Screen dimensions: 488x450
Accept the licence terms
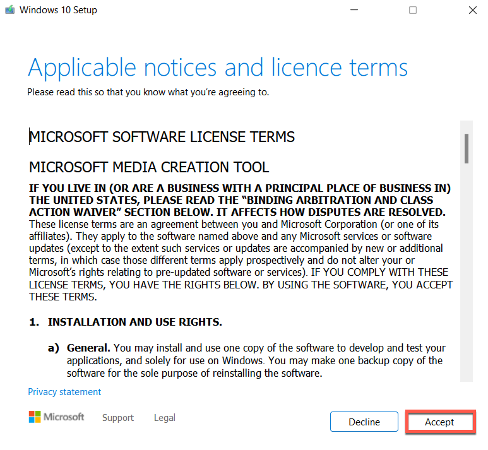tap(440, 422)
